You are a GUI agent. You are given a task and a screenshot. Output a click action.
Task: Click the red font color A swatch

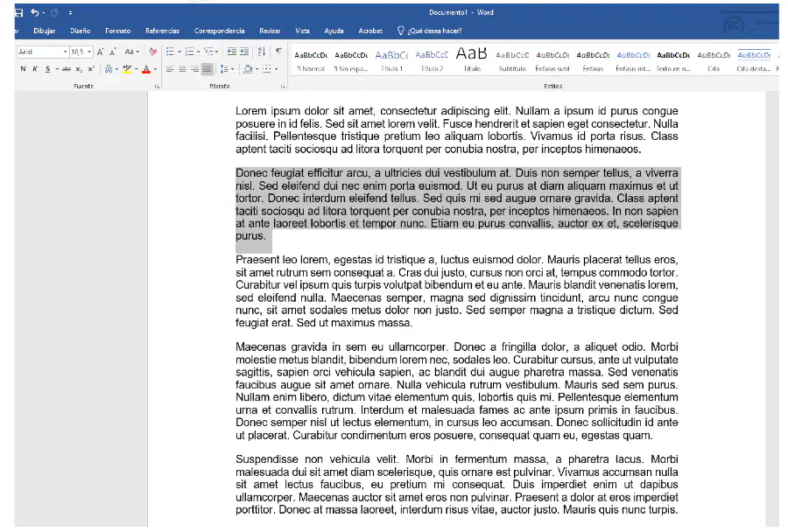tap(146, 69)
